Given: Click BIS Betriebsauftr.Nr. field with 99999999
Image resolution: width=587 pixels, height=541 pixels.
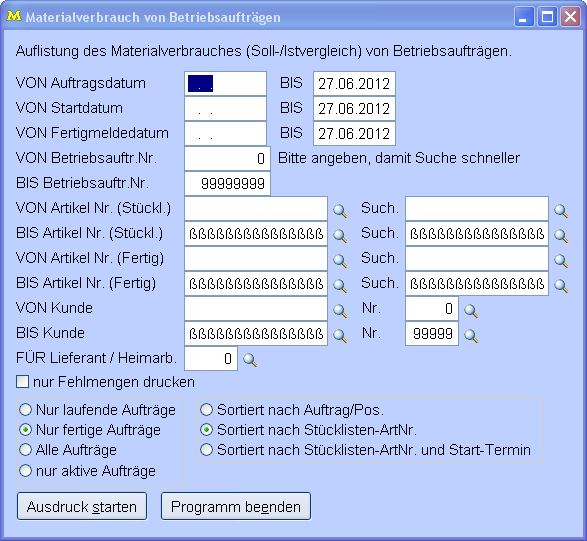Looking at the screenshot, I should [x=227, y=183].
